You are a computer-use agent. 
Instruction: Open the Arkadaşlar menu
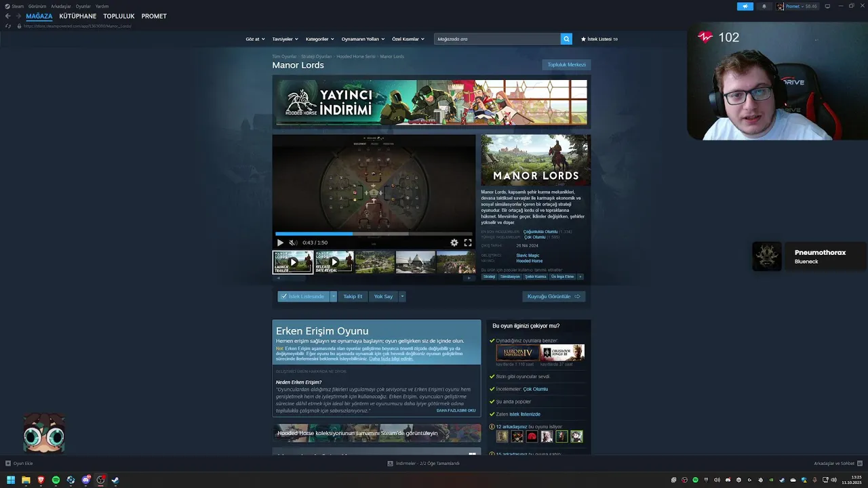click(x=61, y=6)
